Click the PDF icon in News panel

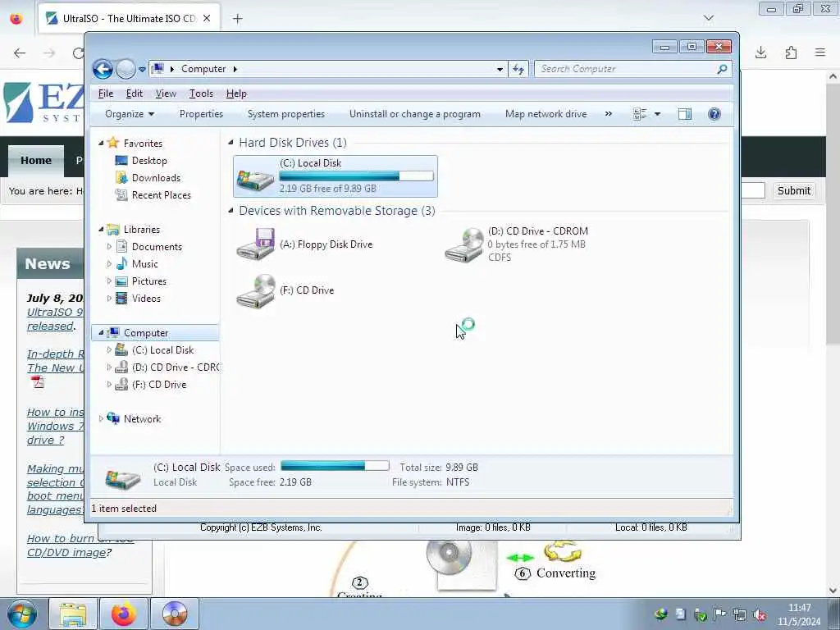[x=38, y=382]
